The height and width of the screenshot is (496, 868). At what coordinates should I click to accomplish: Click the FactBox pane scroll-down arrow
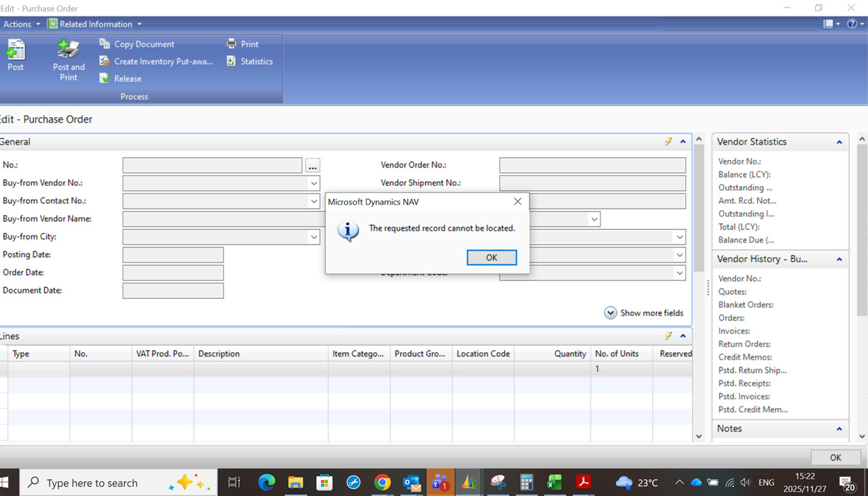coord(861,436)
